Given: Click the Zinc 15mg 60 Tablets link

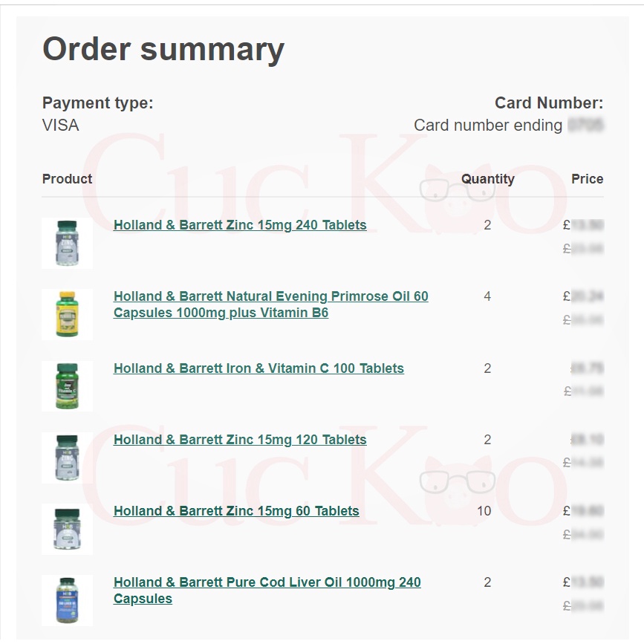Looking at the screenshot, I should pyautogui.click(x=236, y=511).
